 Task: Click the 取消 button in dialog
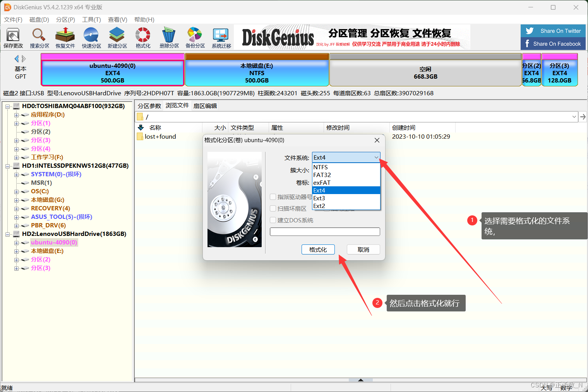click(363, 249)
